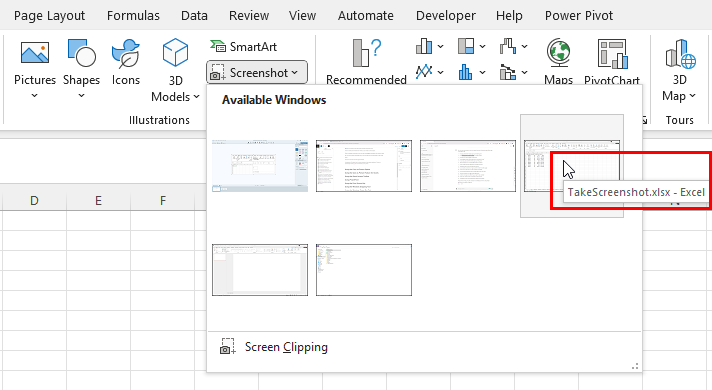The width and height of the screenshot is (712, 390).
Task: Open the Pictures insert menu
Action: tap(35, 69)
